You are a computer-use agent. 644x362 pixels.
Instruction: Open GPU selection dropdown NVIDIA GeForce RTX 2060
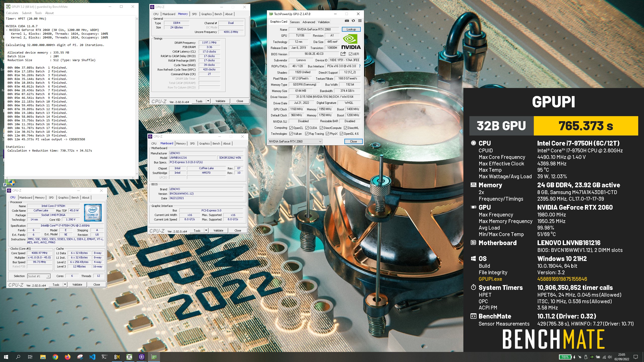tap(295, 141)
